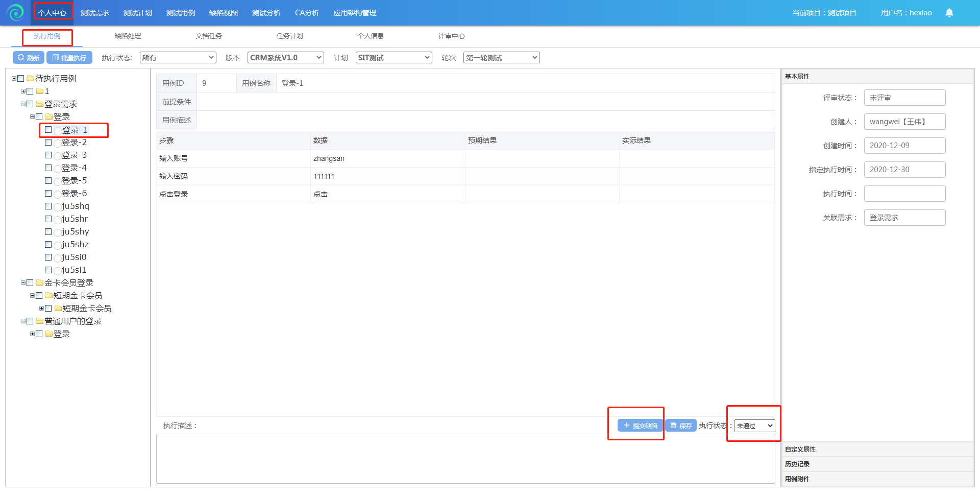The width and height of the screenshot is (980, 495).
Task: Click the 保存 save button
Action: (681, 426)
